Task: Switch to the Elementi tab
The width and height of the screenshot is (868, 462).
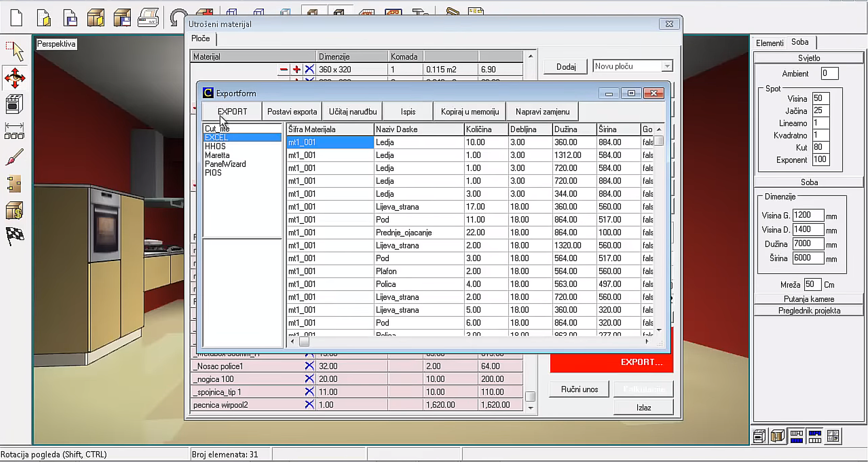Action: coord(769,43)
